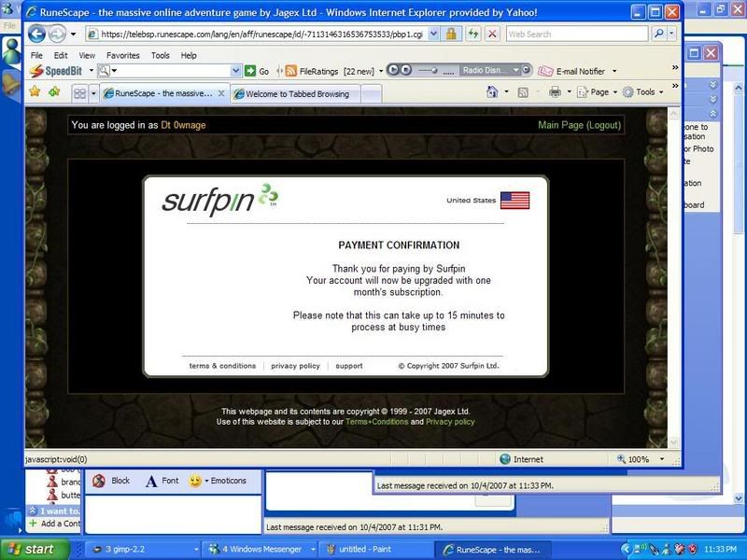Open the address bar history dropdown
Viewport: 747px width, 560px height.
433,34
